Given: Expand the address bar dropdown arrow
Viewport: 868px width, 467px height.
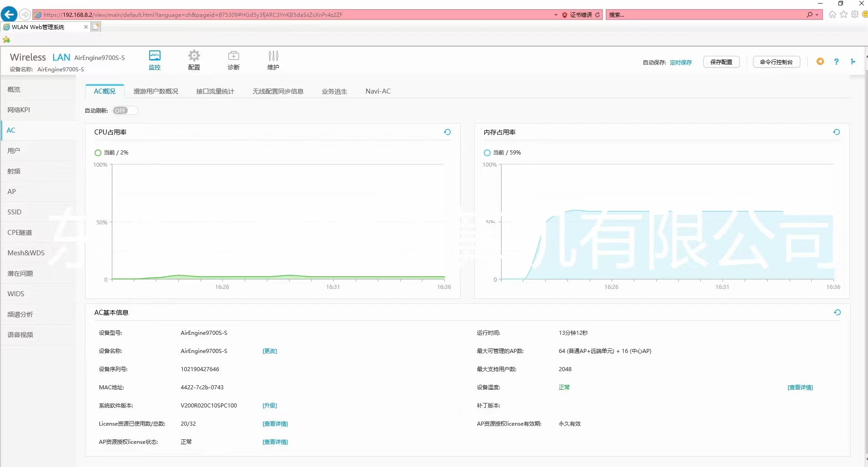Looking at the screenshot, I should pyautogui.click(x=556, y=15).
